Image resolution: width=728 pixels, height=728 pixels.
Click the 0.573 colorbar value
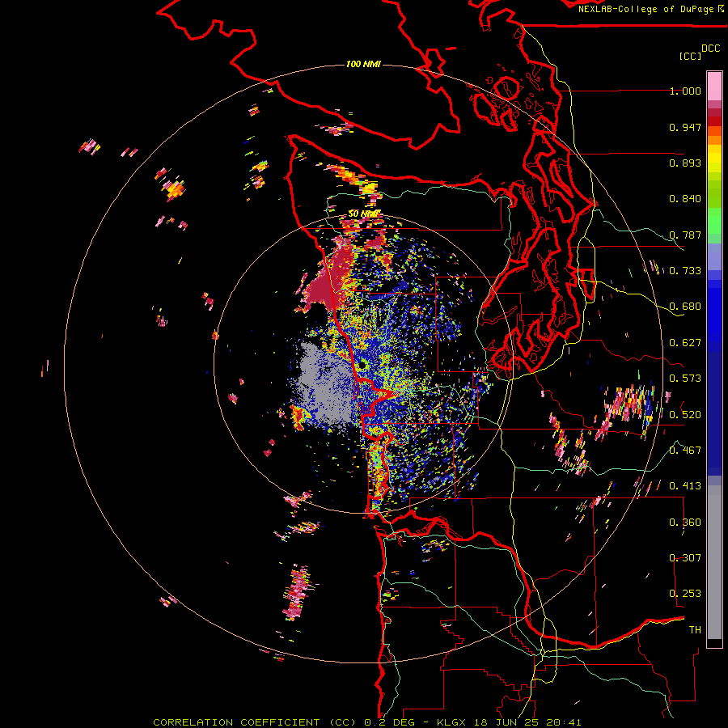click(685, 379)
